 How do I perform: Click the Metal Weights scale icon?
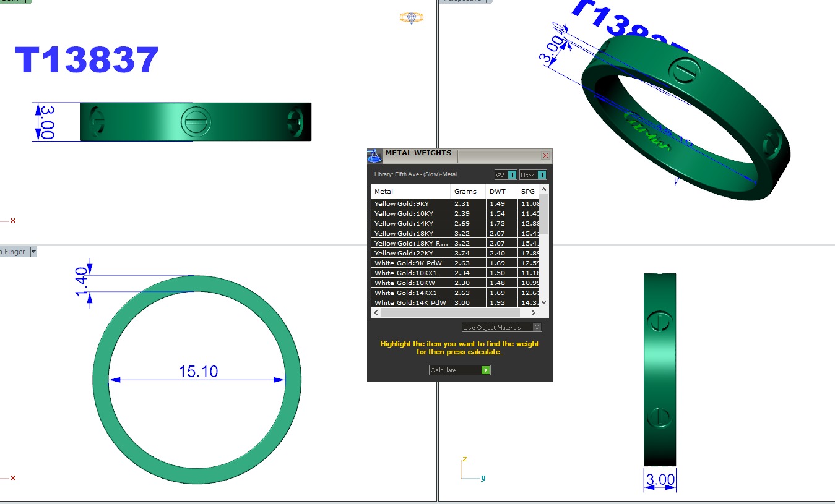pyautogui.click(x=374, y=155)
